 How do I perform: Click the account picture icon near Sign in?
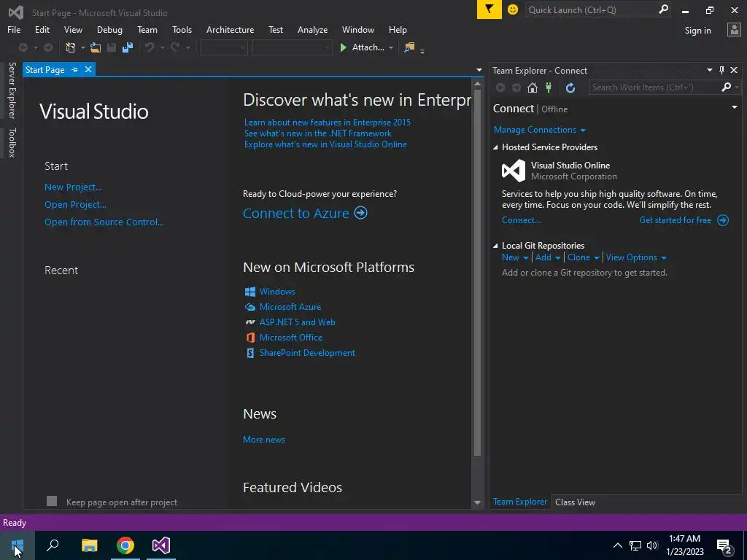734,30
